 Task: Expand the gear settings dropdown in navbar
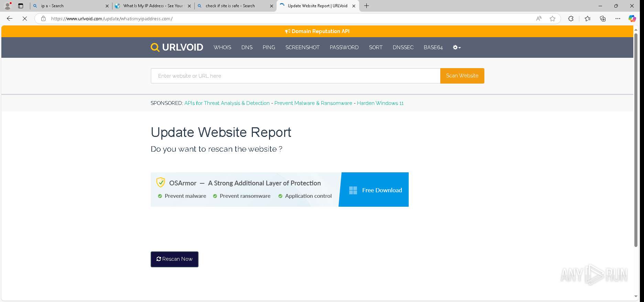point(457,47)
